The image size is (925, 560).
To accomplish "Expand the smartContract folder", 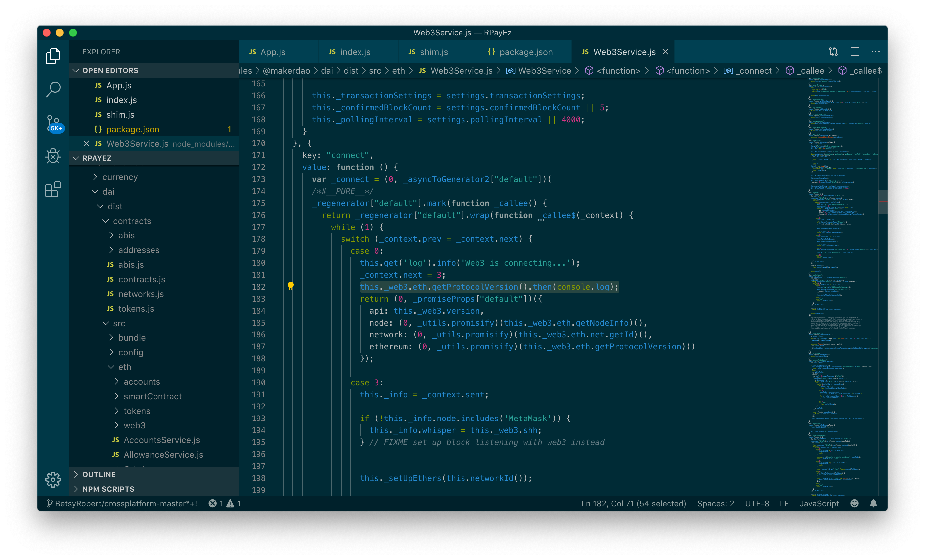I will (x=154, y=396).
